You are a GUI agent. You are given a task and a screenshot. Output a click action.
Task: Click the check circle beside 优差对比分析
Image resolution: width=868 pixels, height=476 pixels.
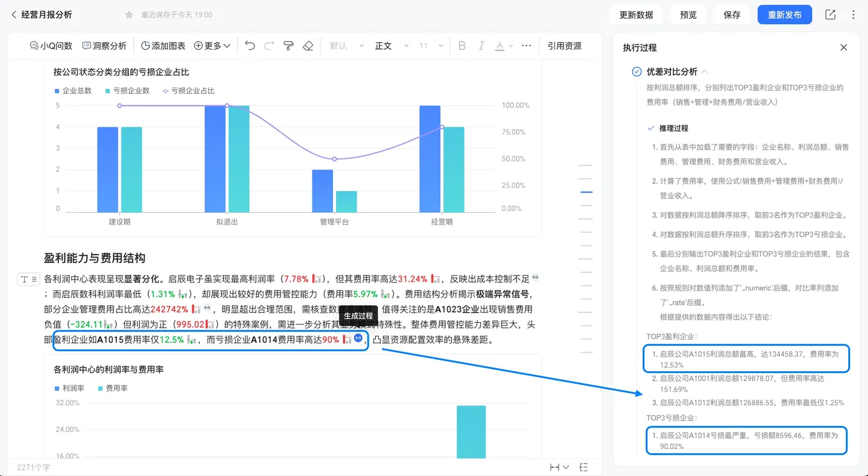point(637,72)
